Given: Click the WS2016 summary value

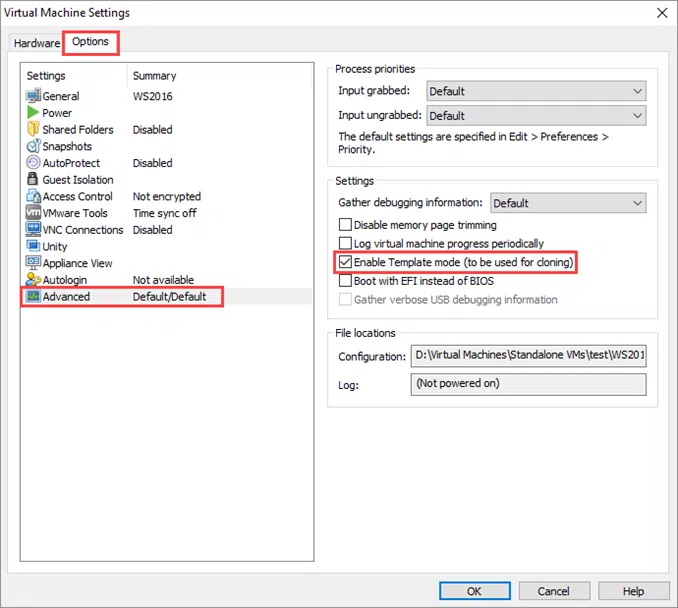Looking at the screenshot, I should tap(153, 96).
